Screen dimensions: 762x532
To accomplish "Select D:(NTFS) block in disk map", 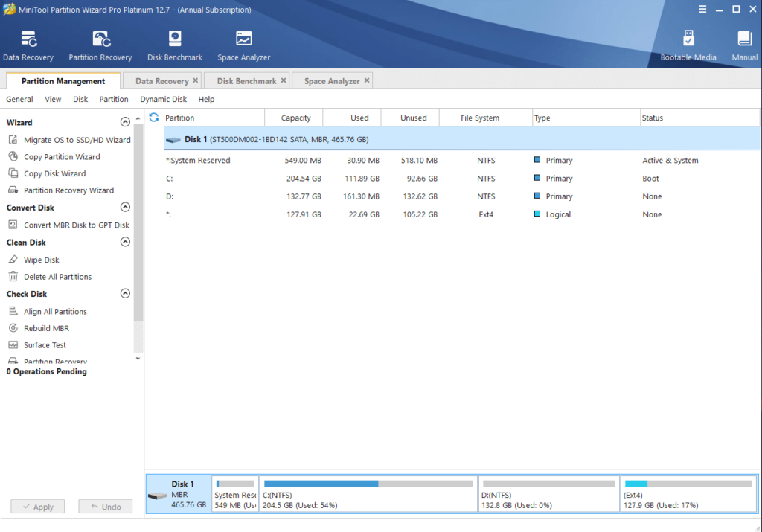I will [x=549, y=494].
